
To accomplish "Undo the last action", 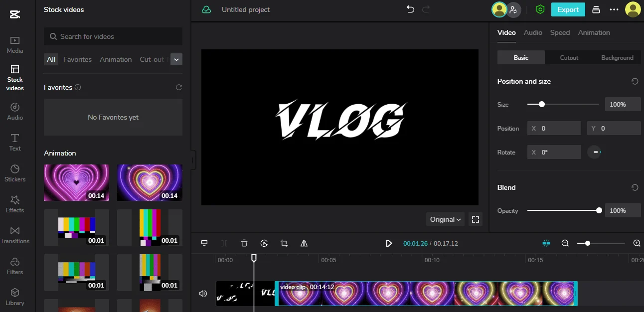I will point(410,9).
